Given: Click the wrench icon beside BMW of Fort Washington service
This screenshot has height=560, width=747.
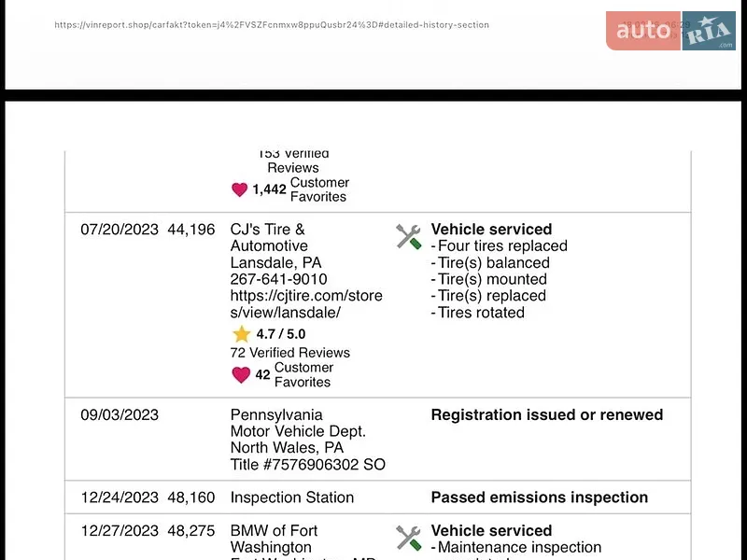Looking at the screenshot, I should click(409, 538).
